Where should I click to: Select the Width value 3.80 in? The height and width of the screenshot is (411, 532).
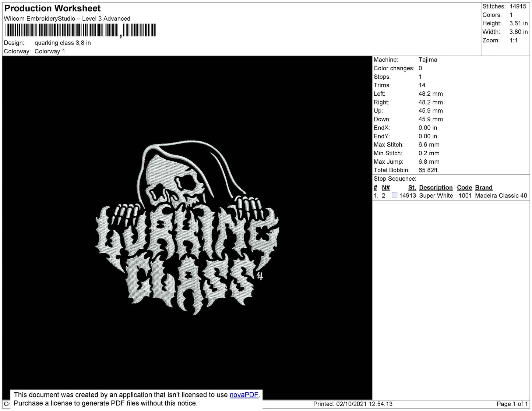[518, 32]
